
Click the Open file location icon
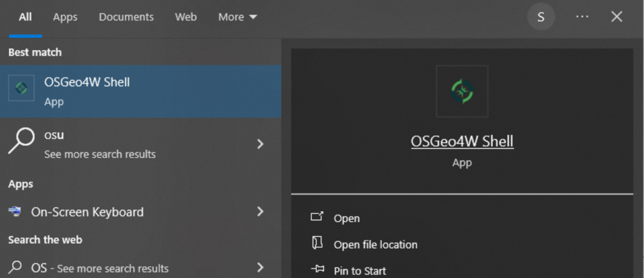316,243
